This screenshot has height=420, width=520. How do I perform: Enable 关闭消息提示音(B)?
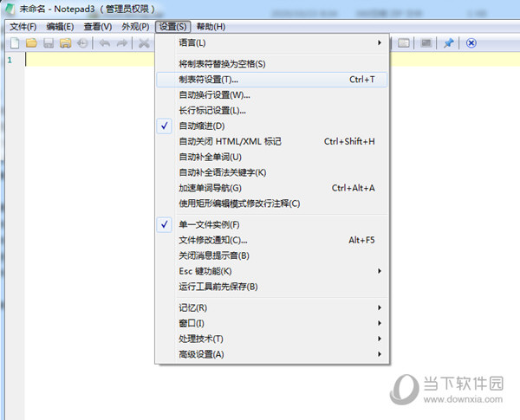click(x=272, y=255)
